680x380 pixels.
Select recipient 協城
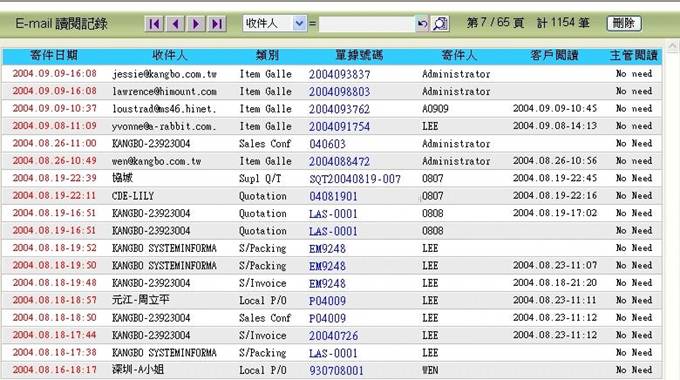pyautogui.click(x=122, y=178)
